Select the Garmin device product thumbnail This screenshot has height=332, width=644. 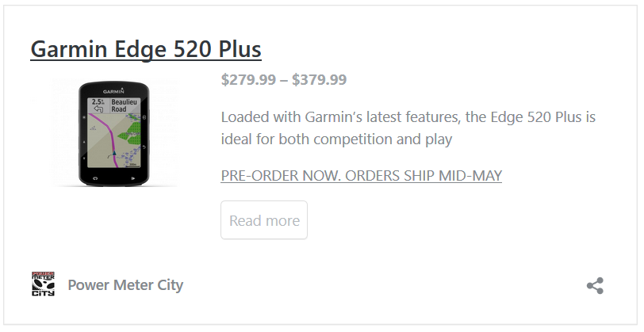(114, 133)
